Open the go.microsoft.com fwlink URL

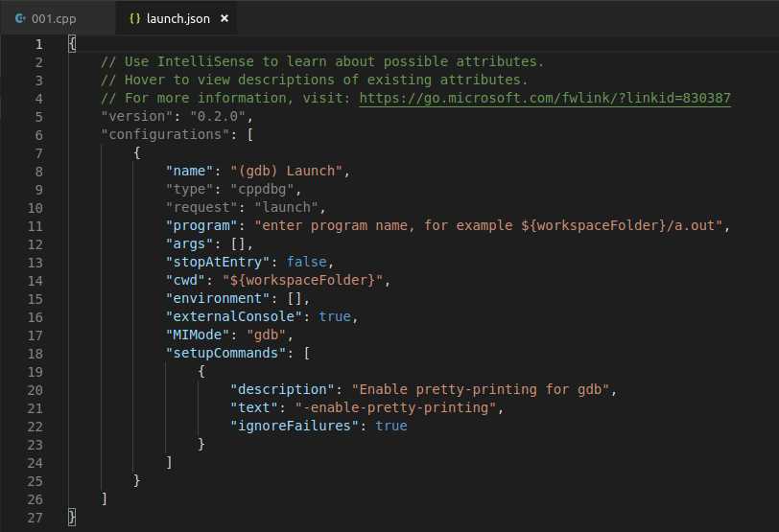tap(544, 99)
